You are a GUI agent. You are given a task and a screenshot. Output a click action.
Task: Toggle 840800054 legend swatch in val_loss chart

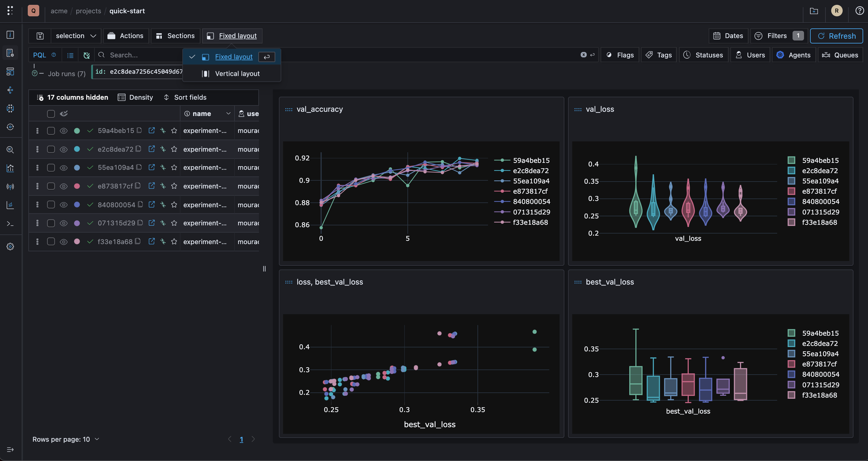pyautogui.click(x=791, y=202)
